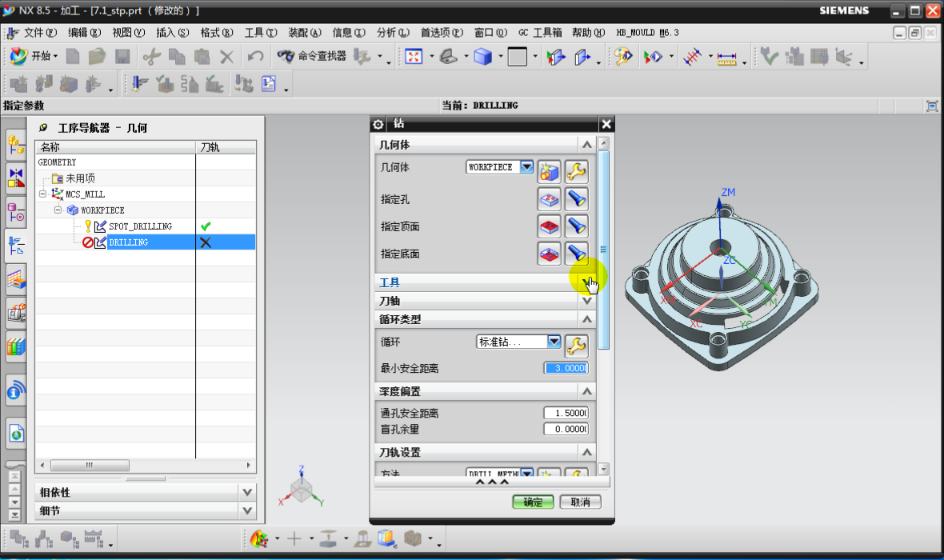Click the 取消 cancel button
This screenshot has width=944, height=560.
(x=580, y=502)
